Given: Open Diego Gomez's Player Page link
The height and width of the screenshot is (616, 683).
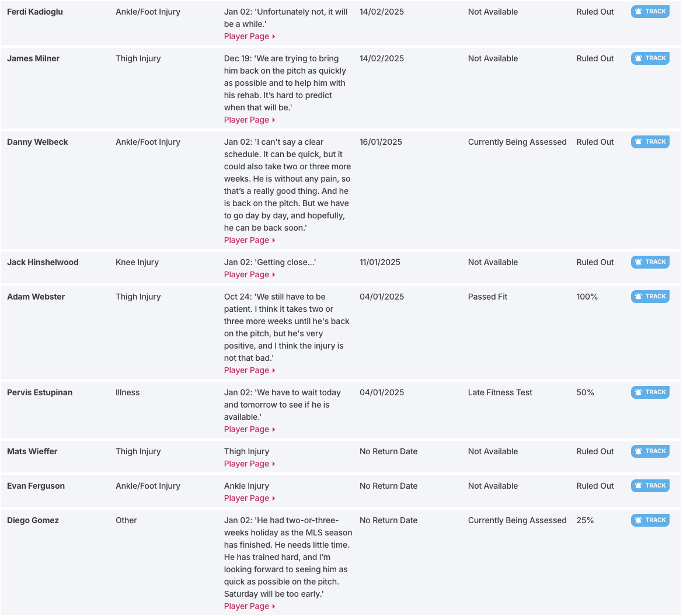Looking at the screenshot, I should tap(250, 606).
